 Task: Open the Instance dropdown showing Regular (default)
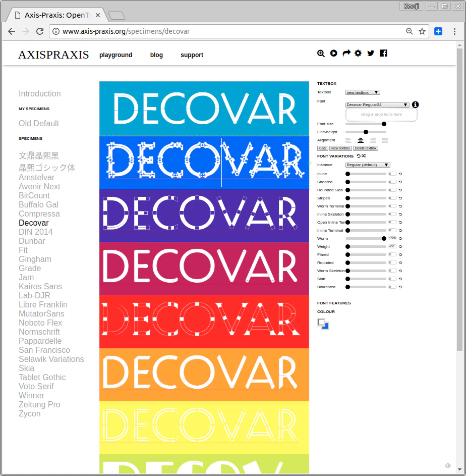pyautogui.click(x=368, y=165)
